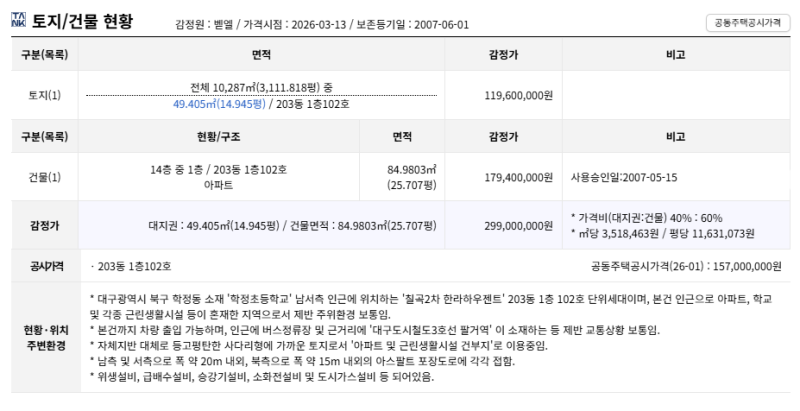Image resolution: width=800 pixels, height=411 pixels.
Task: Click the 가격시점 : 2026-03-13 text
Action: tap(294, 24)
